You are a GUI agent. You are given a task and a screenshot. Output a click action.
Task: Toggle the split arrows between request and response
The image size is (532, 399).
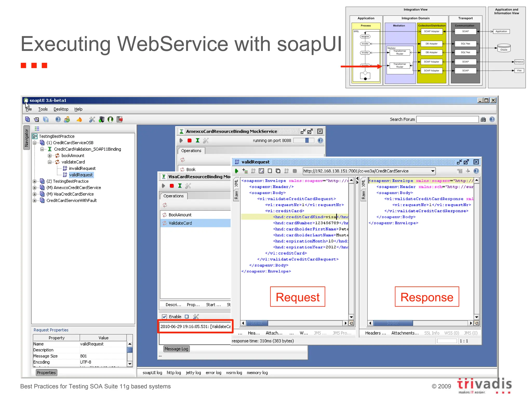tap(357, 180)
